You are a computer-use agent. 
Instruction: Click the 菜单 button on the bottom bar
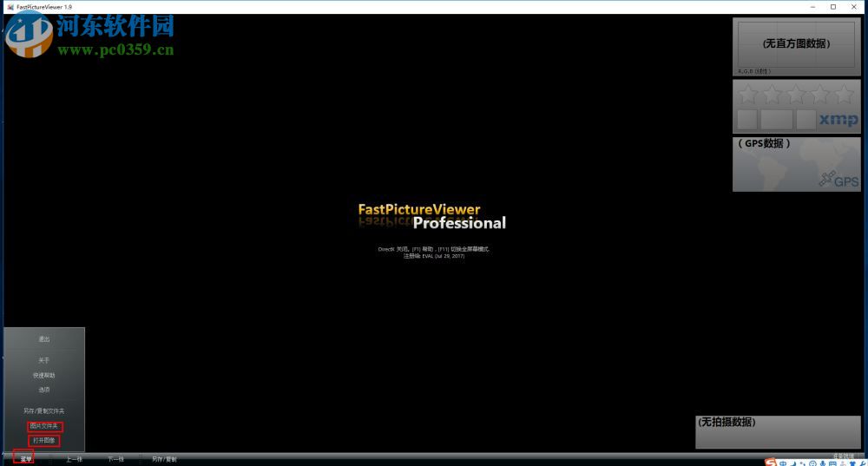point(25,459)
